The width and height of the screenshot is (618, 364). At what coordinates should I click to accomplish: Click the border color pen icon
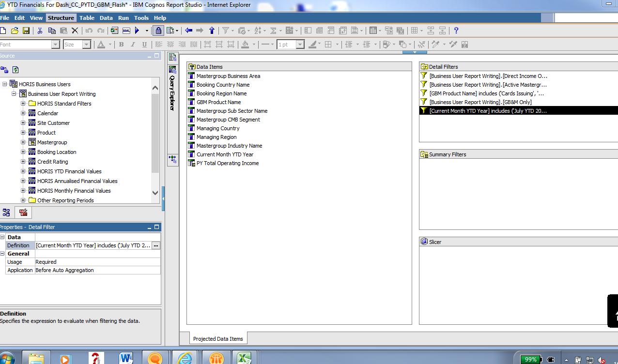tap(312, 45)
